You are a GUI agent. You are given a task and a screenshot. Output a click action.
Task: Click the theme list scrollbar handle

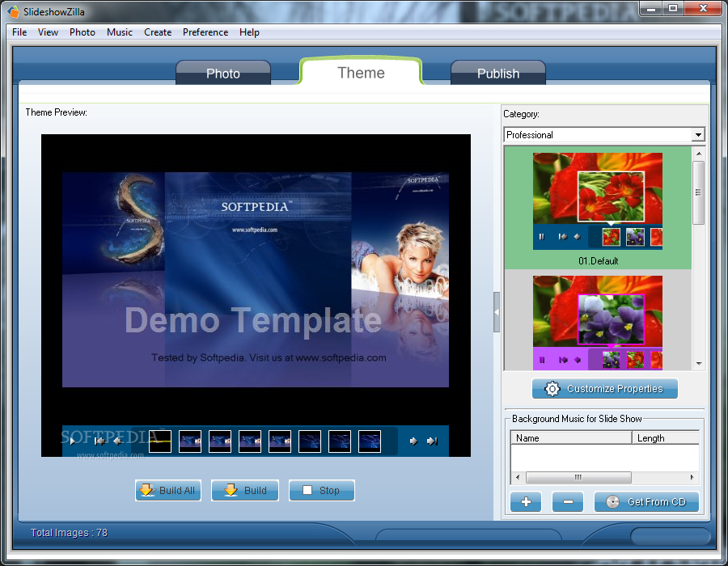point(698,192)
